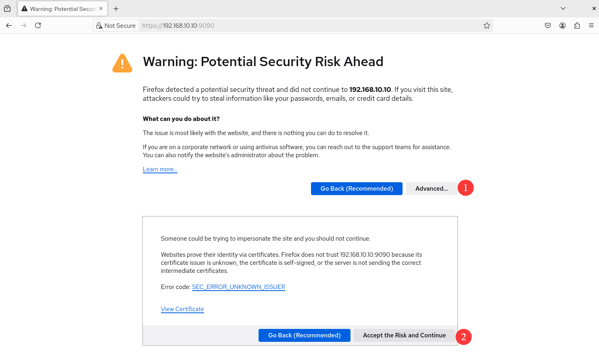Click the forward navigation arrow
Image resolution: width=599 pixels, height=364 pixels.
pos(23,25)
